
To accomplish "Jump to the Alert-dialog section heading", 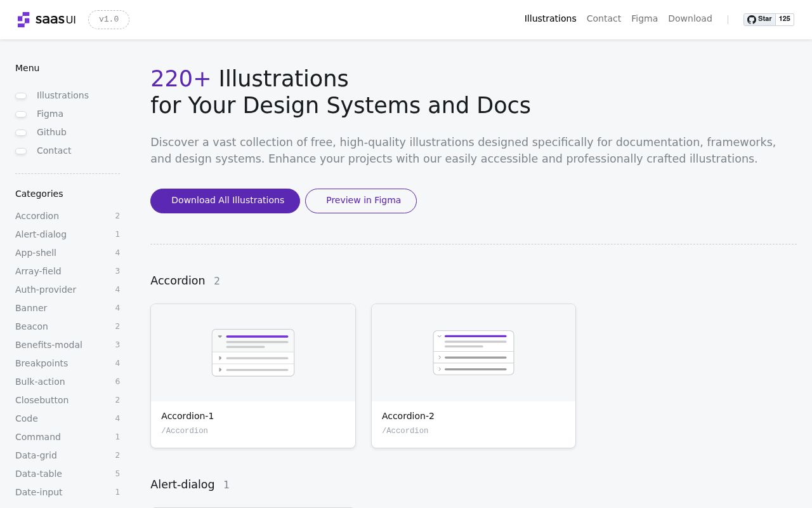I will pyautogui.click(x=183, y=485).
